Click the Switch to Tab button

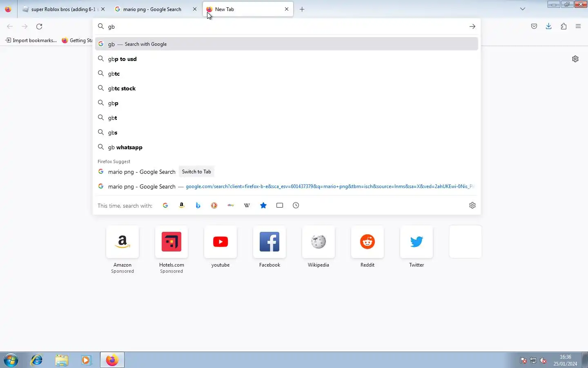196,172
